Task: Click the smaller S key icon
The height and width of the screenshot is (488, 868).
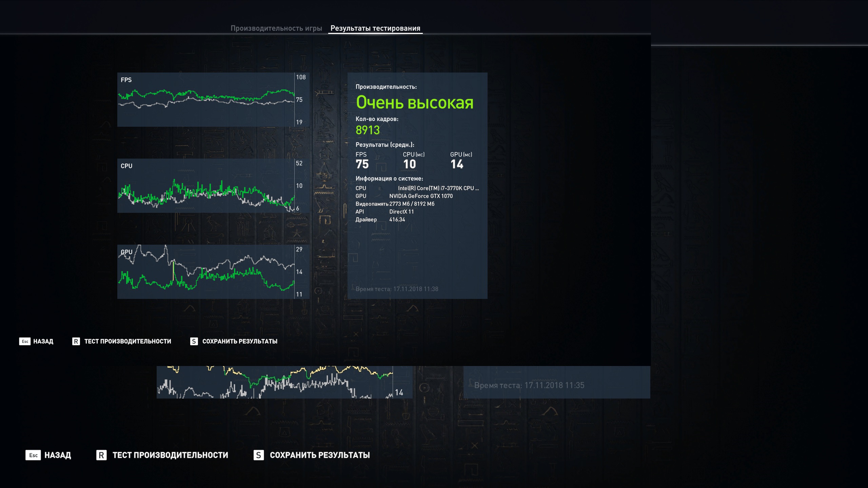Action: click(194, 341)
